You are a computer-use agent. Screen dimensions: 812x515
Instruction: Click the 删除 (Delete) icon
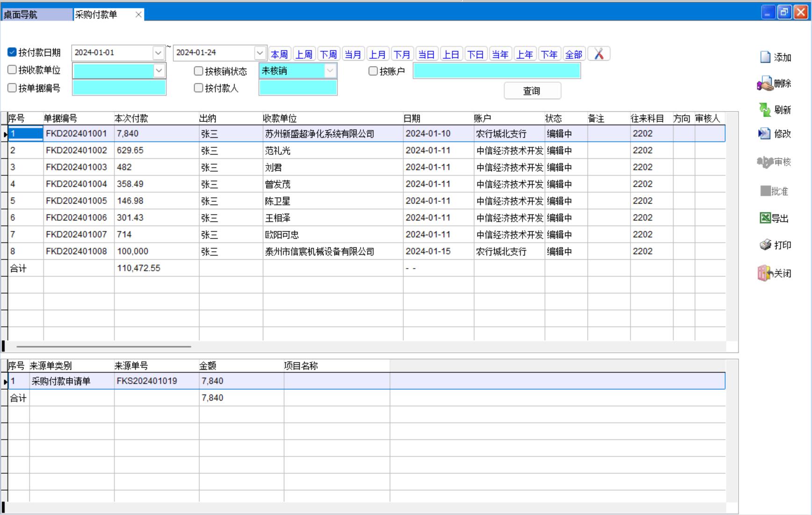click(x=765, y=84)
